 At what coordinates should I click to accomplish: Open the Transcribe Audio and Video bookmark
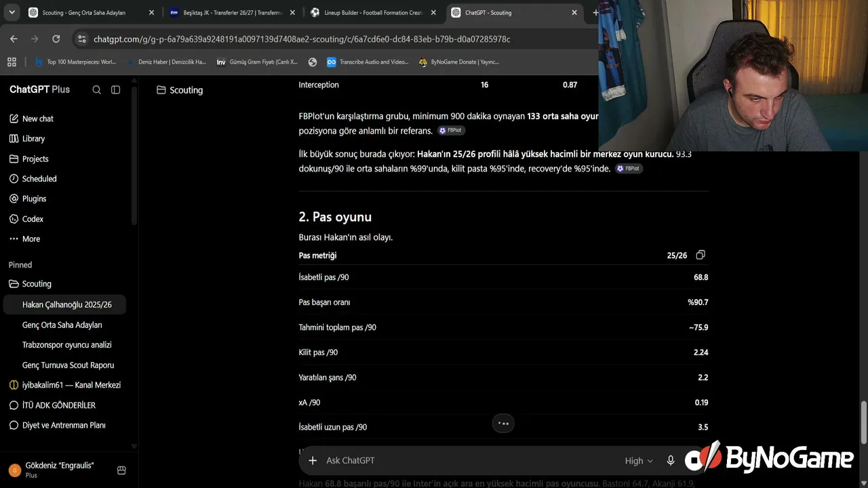pyautogui.click(x=368, y=62)
